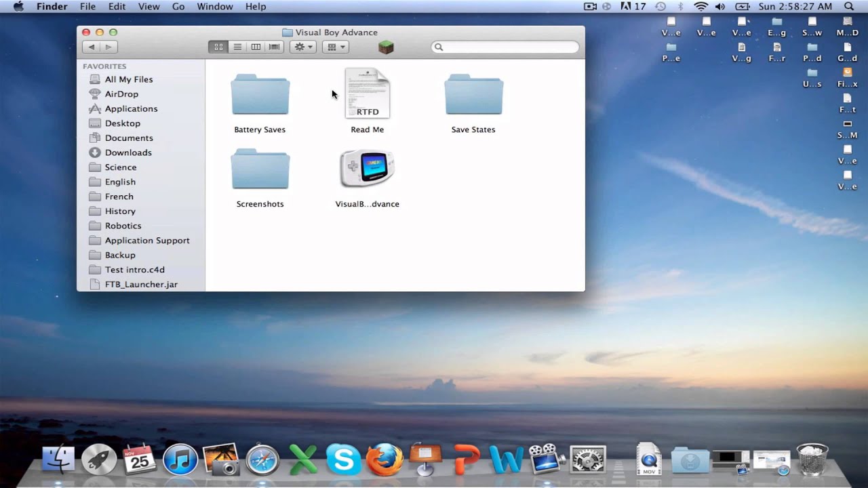Open Excel from the Dock

303,460
